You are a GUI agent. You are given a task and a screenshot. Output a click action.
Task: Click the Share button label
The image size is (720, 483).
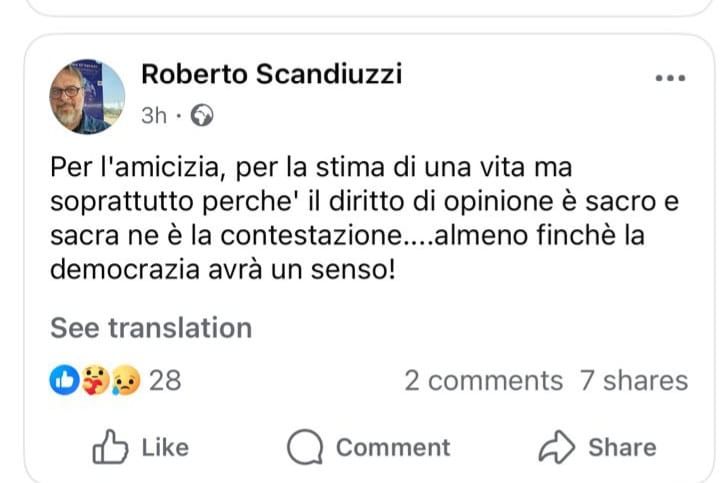click(622, 447)
